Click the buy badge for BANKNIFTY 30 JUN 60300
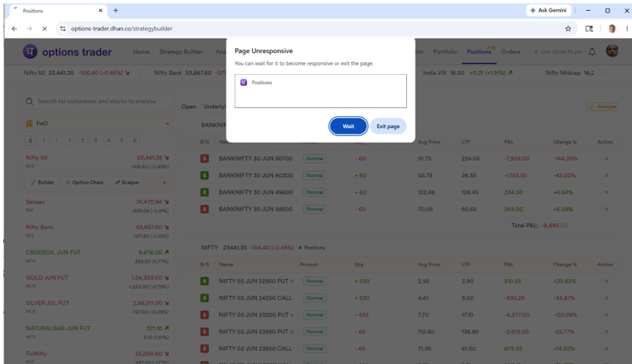Viewport: 632px width, 364px height. [205, 175]
